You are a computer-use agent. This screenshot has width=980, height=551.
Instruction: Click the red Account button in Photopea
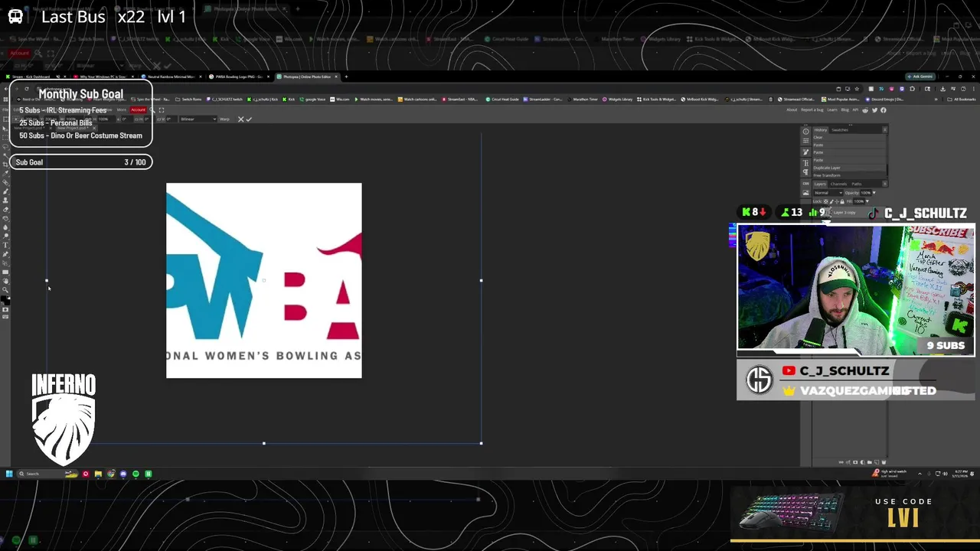click(139, 110)
